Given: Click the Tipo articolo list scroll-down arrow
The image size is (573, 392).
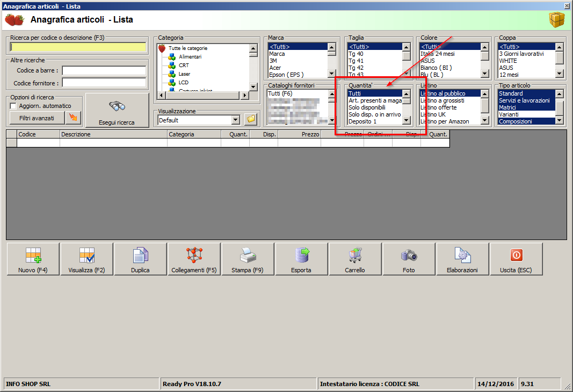Looking at the screenshot, I should point(560,120).
